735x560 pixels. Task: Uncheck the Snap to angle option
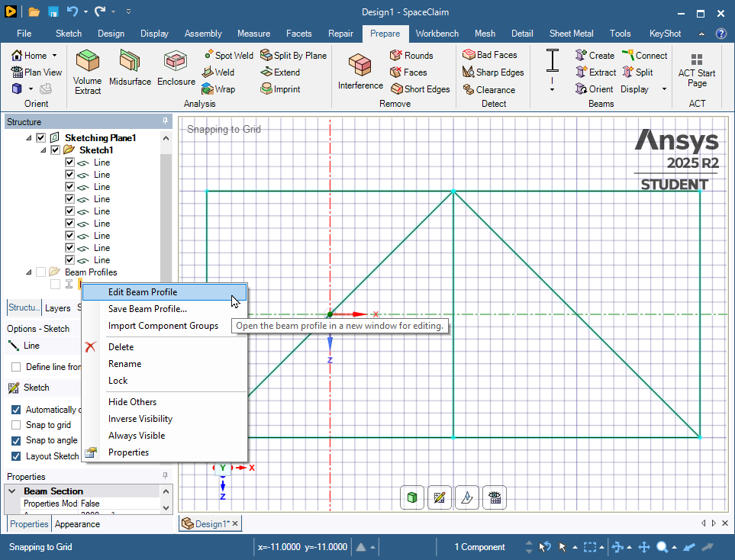[16, 440]
